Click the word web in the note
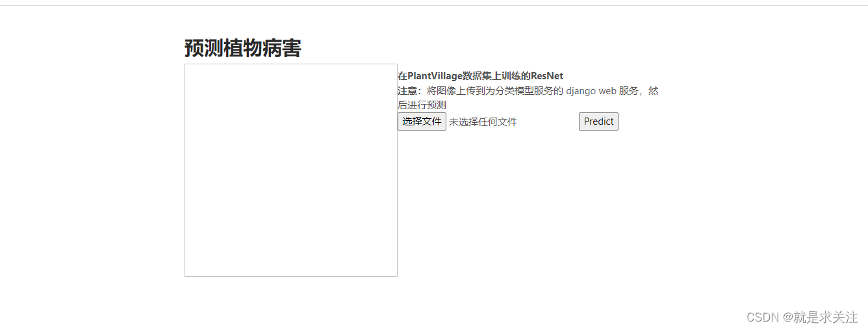Viewport: 868px width, 330px height. pos(607,91)
